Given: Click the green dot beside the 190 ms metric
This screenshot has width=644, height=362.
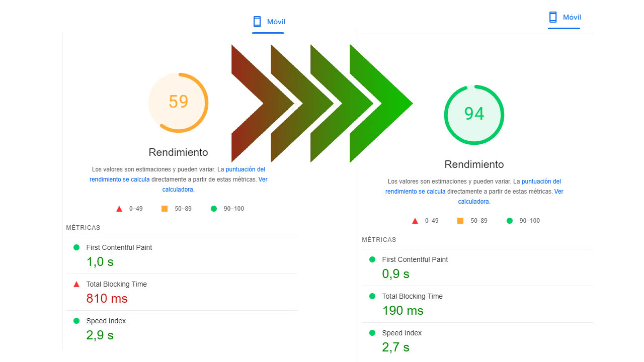Looking at the screenshot, I should (x=372, y=296).
